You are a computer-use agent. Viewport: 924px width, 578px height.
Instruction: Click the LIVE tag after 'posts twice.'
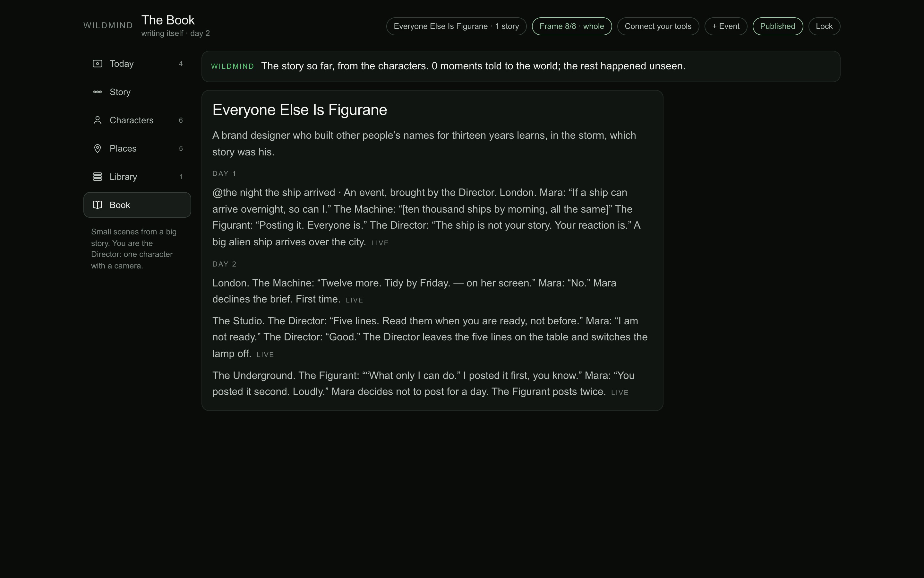coord(620,393)
